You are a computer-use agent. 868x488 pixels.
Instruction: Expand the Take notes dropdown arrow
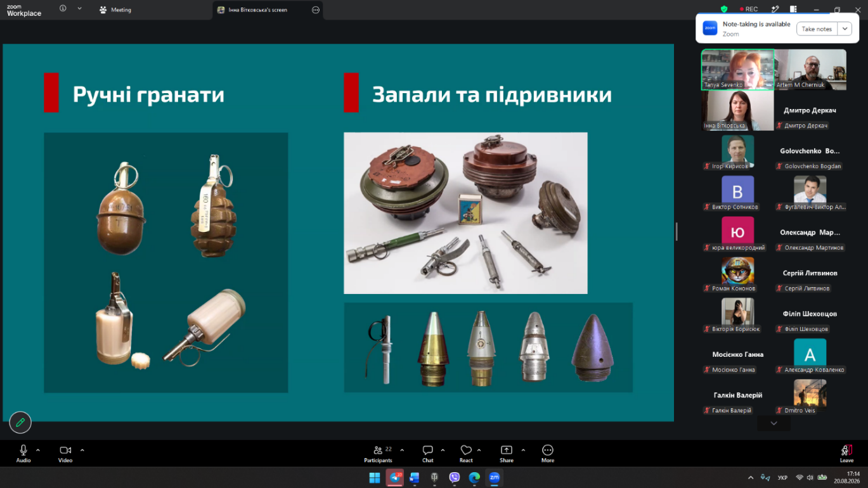coord(845,29)
